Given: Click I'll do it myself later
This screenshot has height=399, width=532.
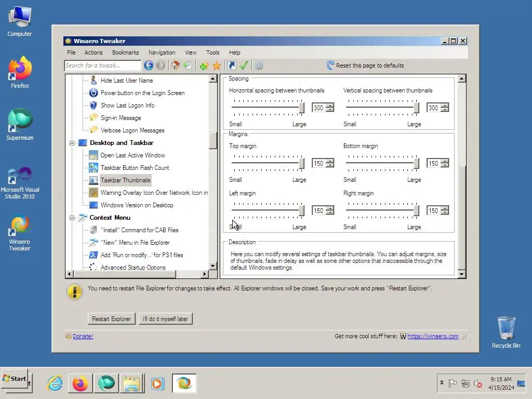Looking at the screenshot, I should click(x=165, y=319).
